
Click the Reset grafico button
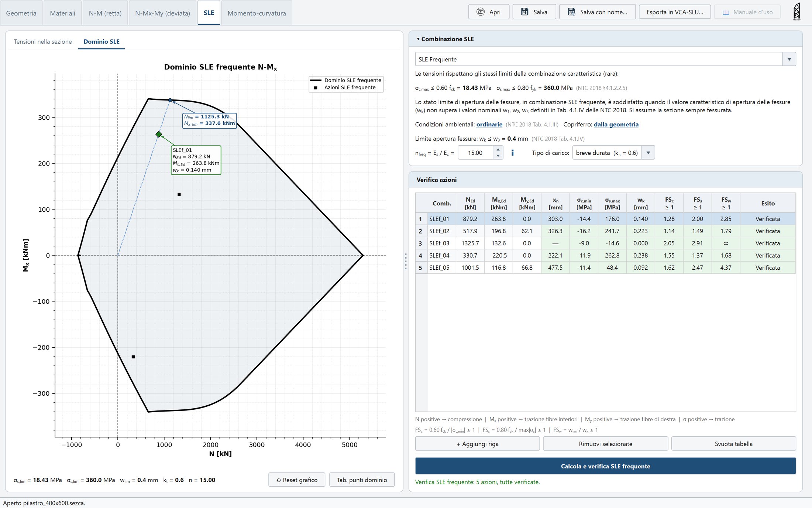(297, 480)
